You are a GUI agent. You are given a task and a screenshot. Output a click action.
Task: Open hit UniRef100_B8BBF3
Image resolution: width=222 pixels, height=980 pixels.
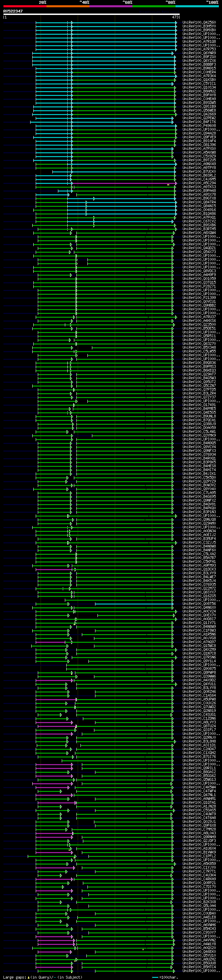(199, 64)
